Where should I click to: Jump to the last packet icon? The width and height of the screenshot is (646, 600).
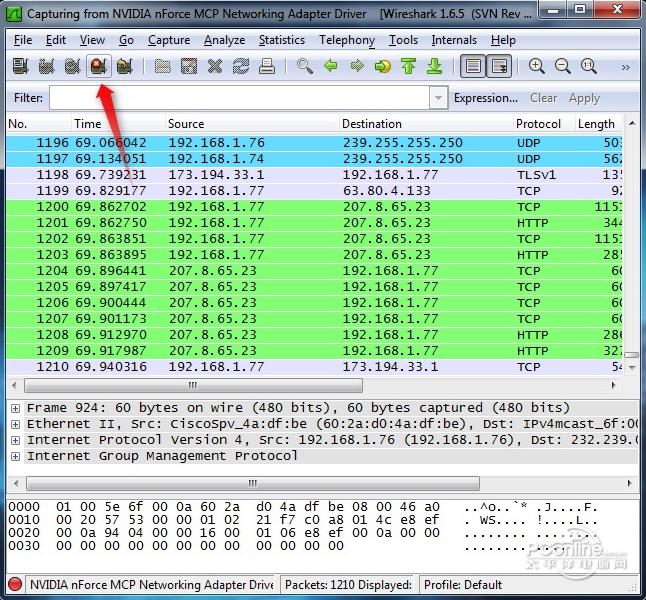point(434,67)
